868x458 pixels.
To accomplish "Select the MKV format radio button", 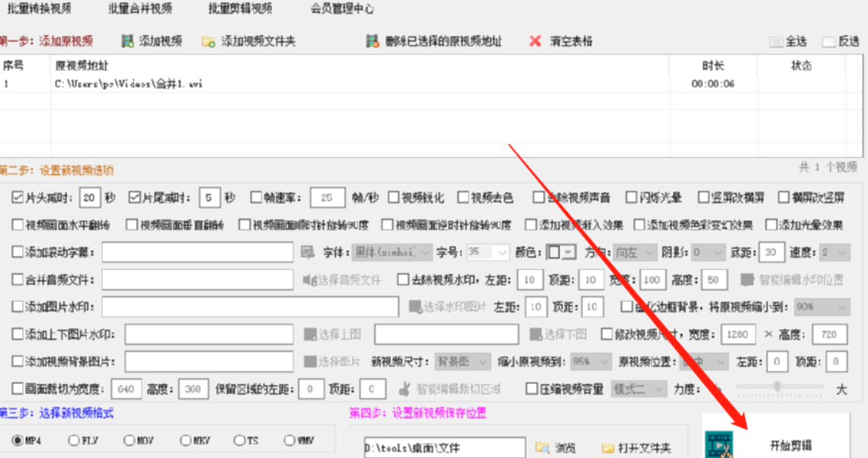I will point(185,440).
